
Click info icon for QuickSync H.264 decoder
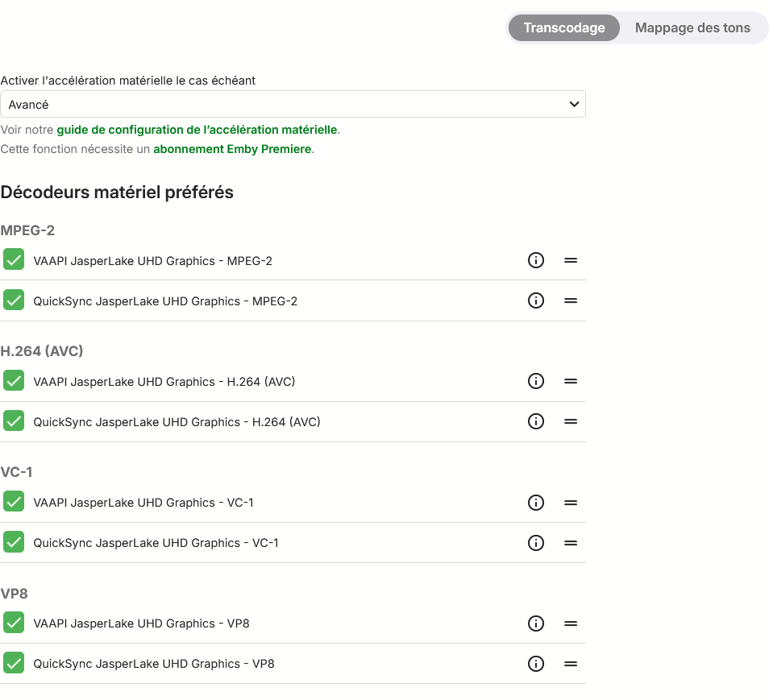(535, 421)
